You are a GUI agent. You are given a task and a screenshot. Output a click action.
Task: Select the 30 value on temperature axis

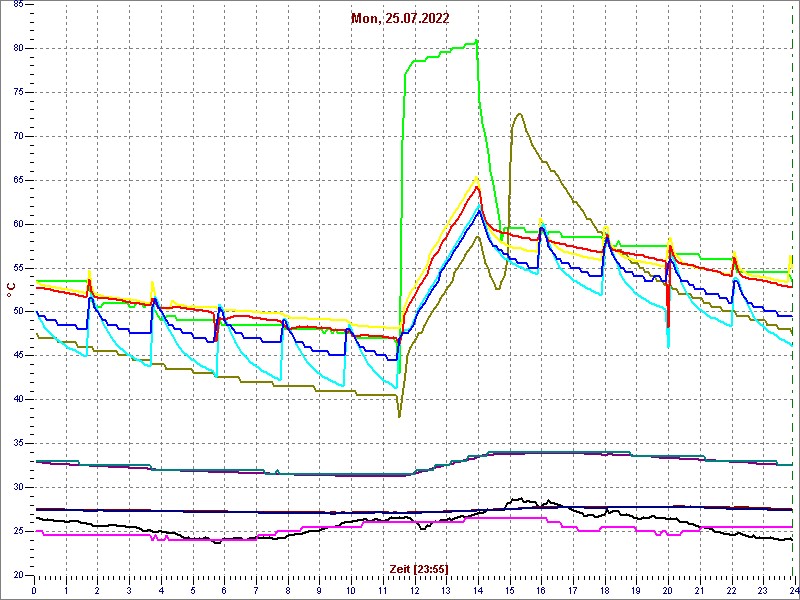coord(16,487)
